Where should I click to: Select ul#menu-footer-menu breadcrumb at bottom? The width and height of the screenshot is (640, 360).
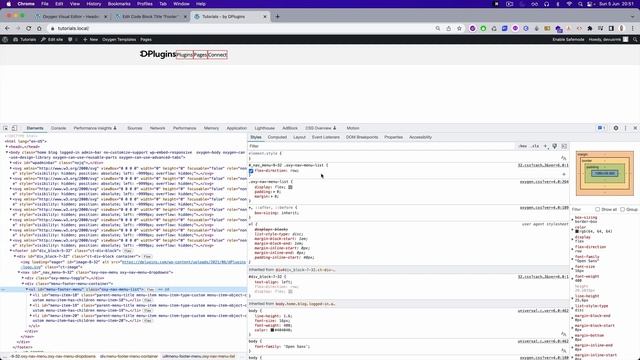[x=199, y=356]
